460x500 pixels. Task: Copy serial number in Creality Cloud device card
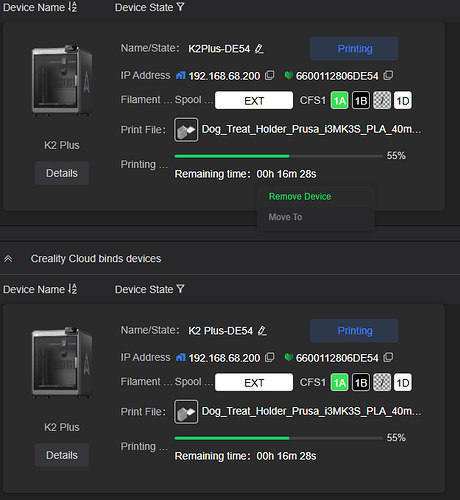click(x=388, y=357)
